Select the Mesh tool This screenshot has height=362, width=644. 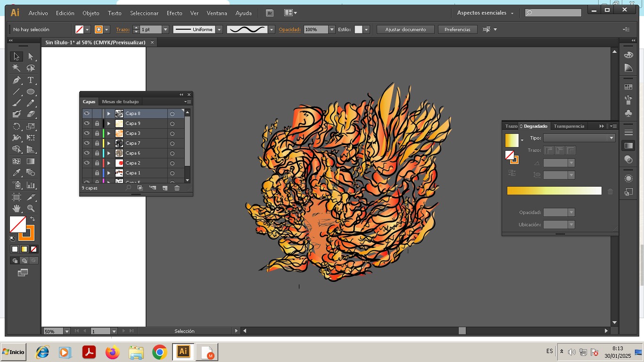(x=17, y=161)
